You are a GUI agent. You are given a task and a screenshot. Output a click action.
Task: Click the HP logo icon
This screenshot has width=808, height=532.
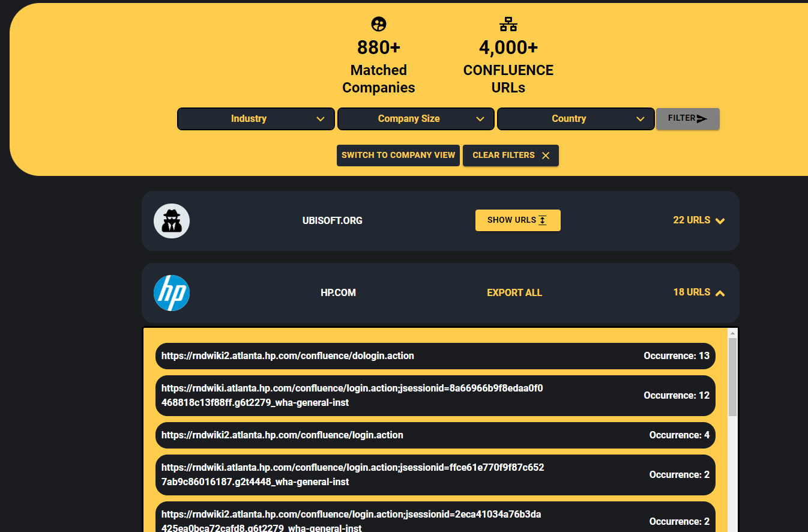pos(172,293)
